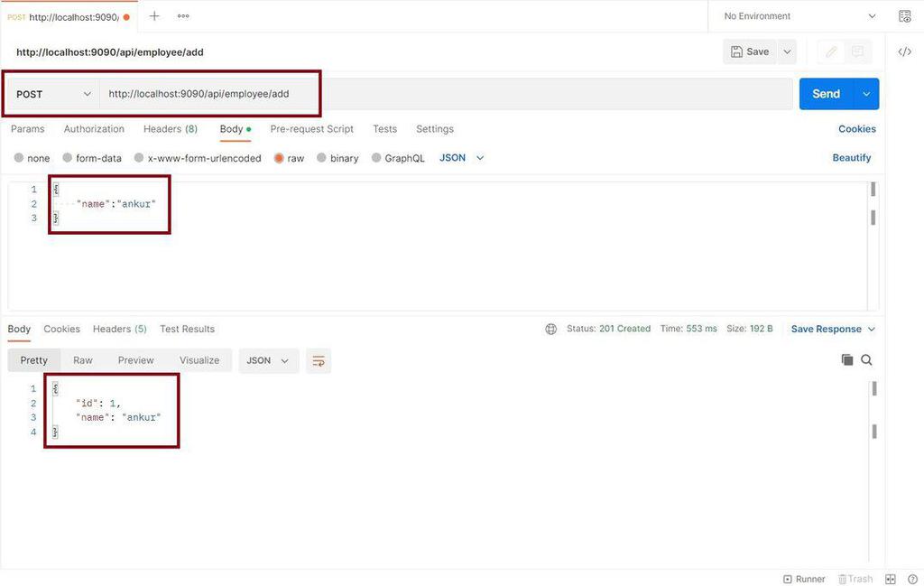924x586 pixels.
Task: Search within the response body
Action: (866, 359)
